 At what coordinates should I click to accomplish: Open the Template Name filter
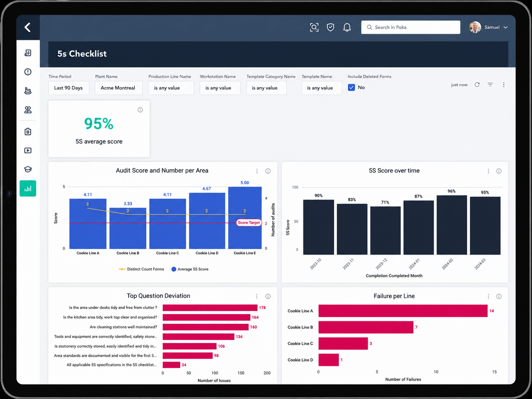(x=321, y=88)
